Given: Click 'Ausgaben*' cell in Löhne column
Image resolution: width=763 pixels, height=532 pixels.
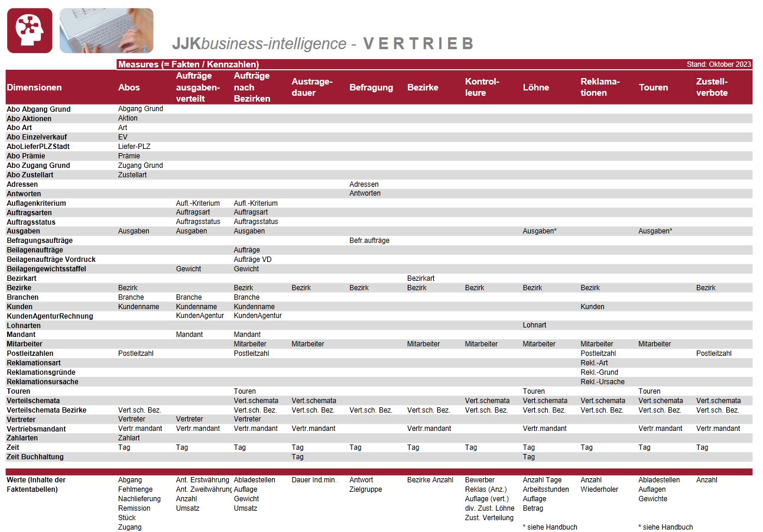Looking at the screenshot, I should click(x=540, y=231).
